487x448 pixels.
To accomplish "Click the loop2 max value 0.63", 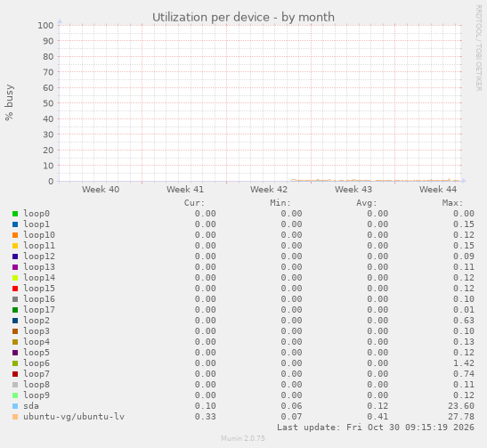I will pos(464,321).
